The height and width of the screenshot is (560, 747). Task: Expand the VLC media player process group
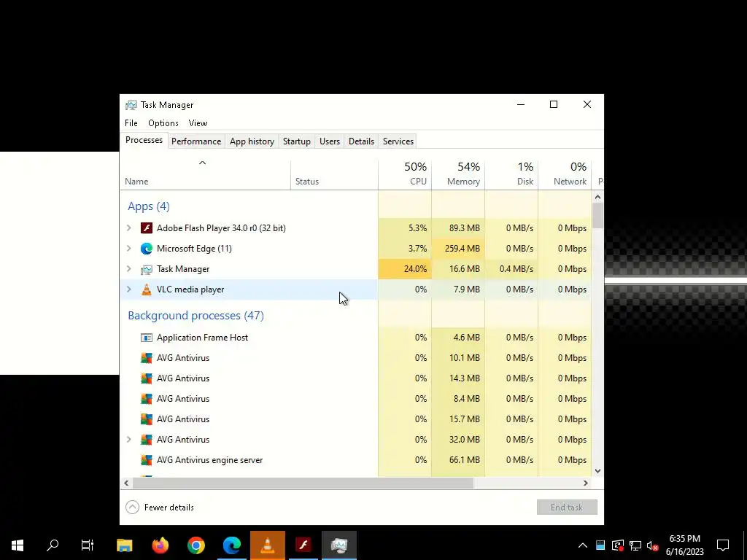(128, 289)
